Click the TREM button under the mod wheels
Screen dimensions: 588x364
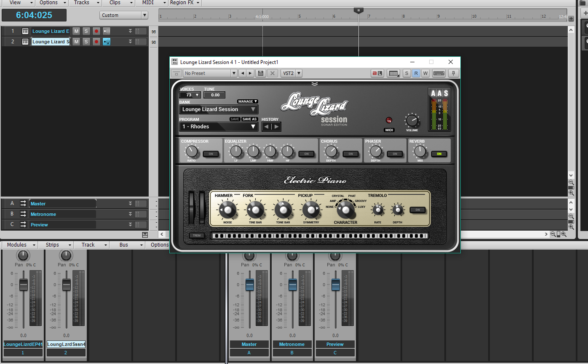point(197,236)
